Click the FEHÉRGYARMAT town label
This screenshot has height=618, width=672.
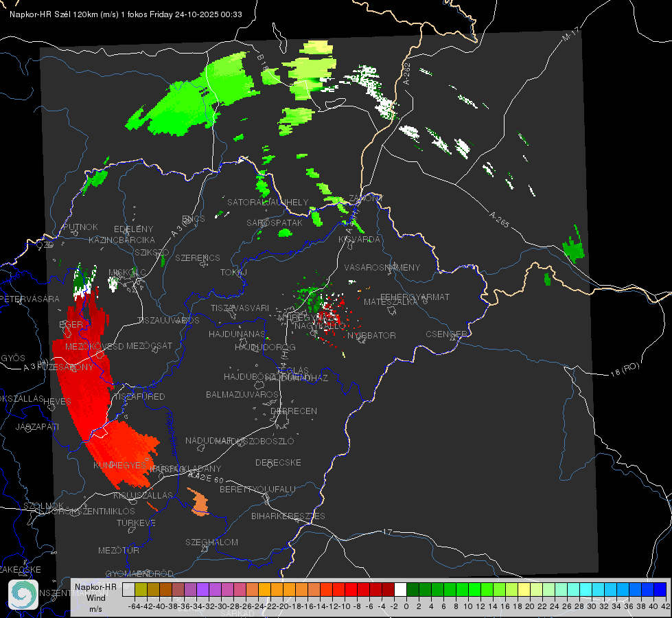coord(415,297)
